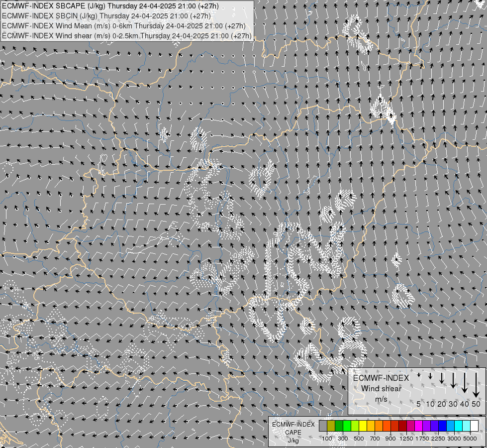
Task: Select the gray CAPE legend swatch
Action: tap(323, 426)
